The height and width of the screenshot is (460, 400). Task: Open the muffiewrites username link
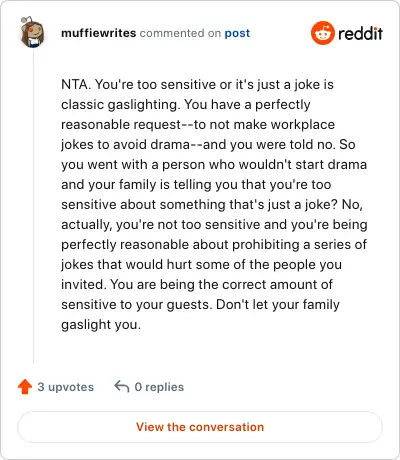point(99,33)
